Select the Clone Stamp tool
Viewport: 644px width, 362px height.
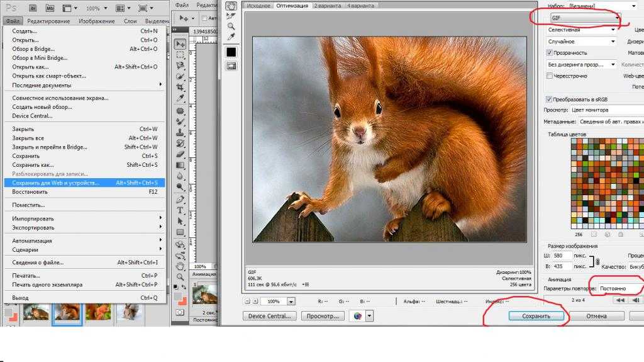[180, 132]
